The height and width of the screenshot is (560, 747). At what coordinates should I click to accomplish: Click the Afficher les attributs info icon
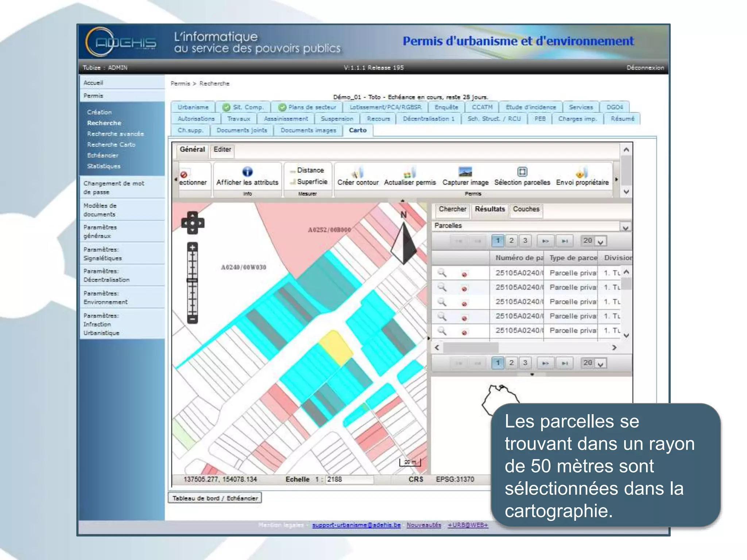point(247,171)
